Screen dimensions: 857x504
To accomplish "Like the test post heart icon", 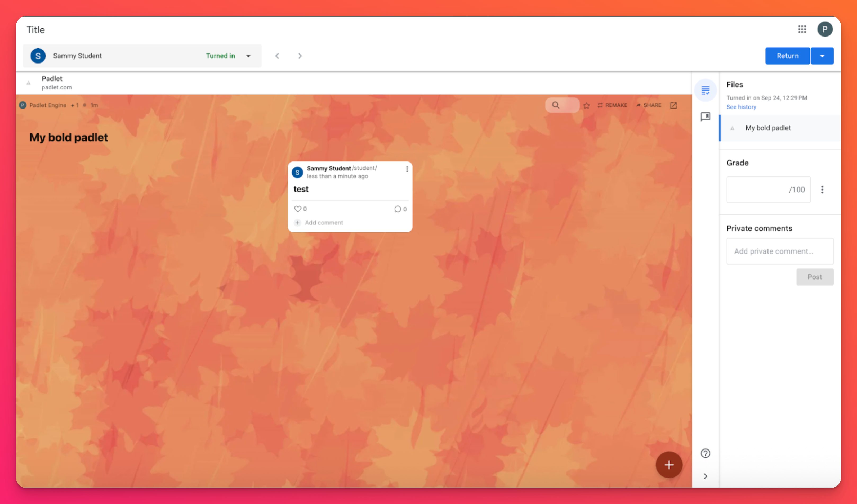I will [x=298, y=209].
